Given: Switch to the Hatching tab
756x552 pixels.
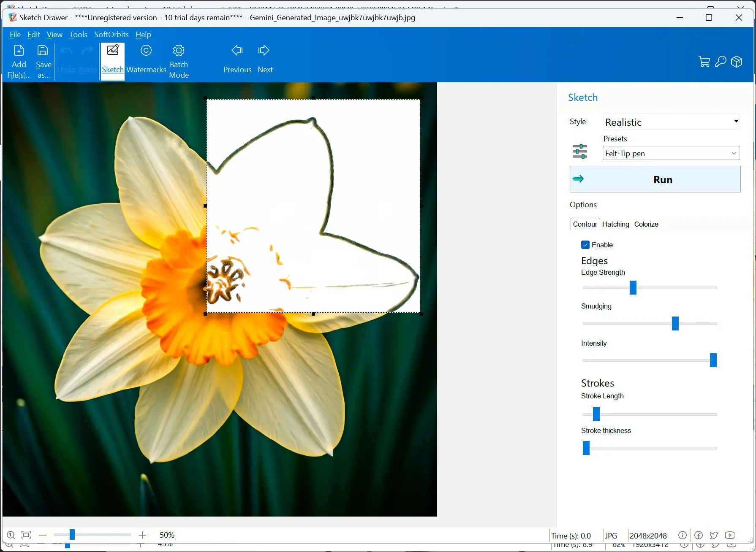Looking at the screenshot, I should [615, 224].
